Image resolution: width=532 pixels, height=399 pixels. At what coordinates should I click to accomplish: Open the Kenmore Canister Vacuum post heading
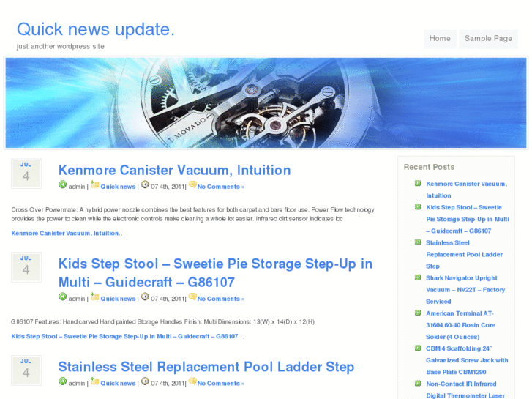174,170
